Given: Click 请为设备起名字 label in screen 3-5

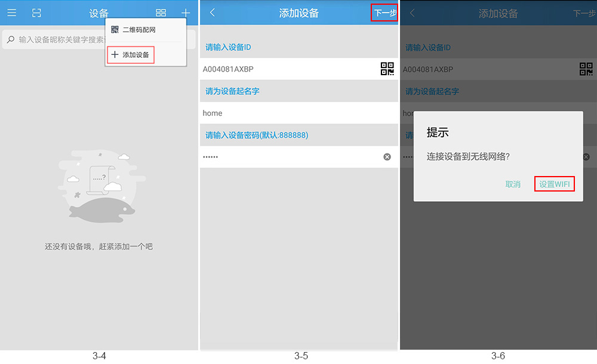Looking at the screenshot, I should point(233,91).
